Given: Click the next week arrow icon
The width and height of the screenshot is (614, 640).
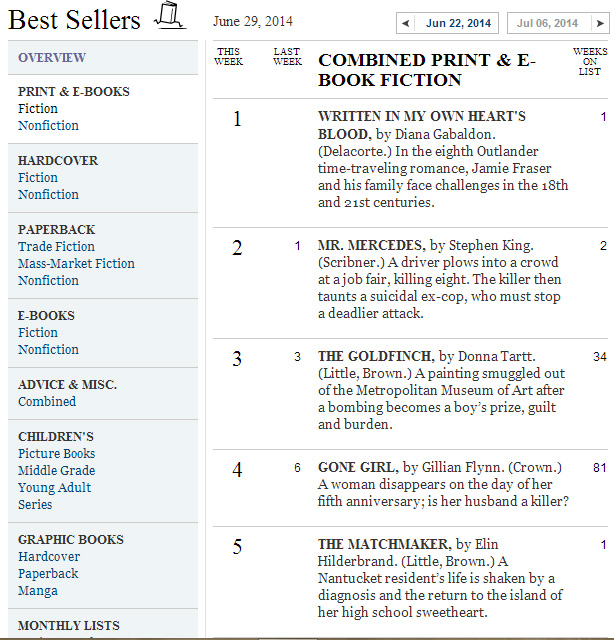Looking at the screenshot, I should coord(600,23).
